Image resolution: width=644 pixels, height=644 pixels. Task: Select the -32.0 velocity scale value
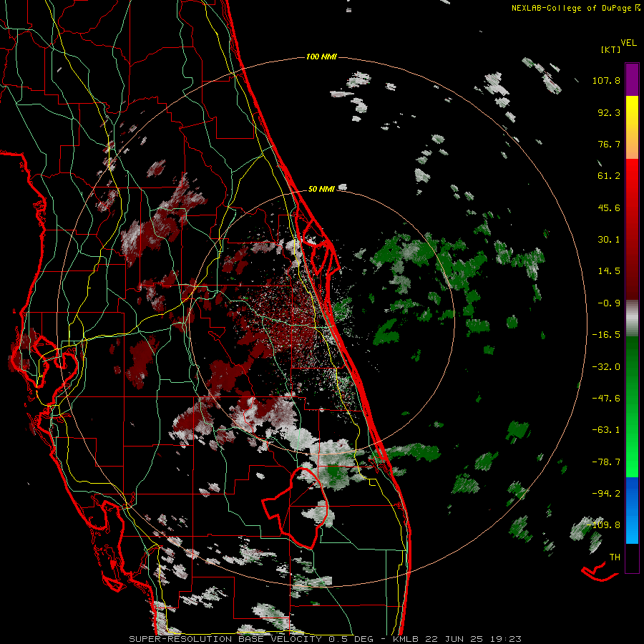point(606,367)
